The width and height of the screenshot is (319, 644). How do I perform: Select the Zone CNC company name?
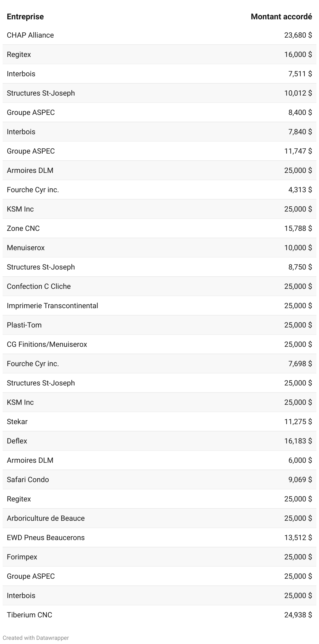[23, 229]
